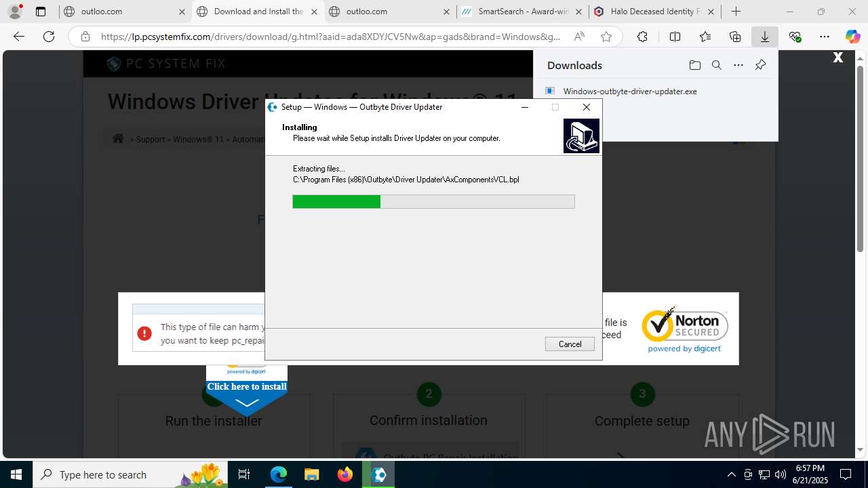868x488 pixels.
Task: Toggle the Downloads toolbar button
Action: (x=764, y=37)
